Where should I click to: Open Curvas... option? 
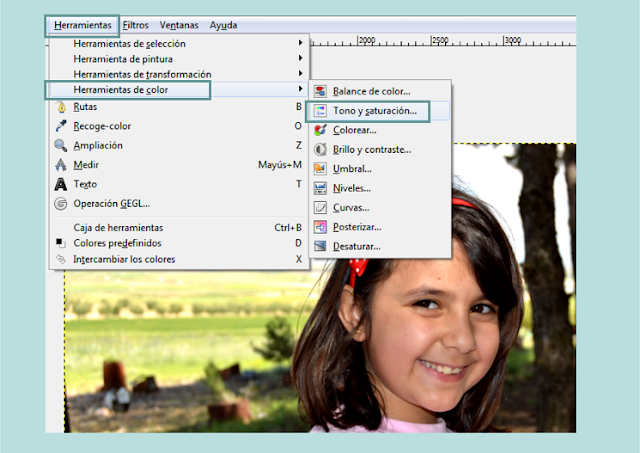pyautogui.click(x=380, y=208)
